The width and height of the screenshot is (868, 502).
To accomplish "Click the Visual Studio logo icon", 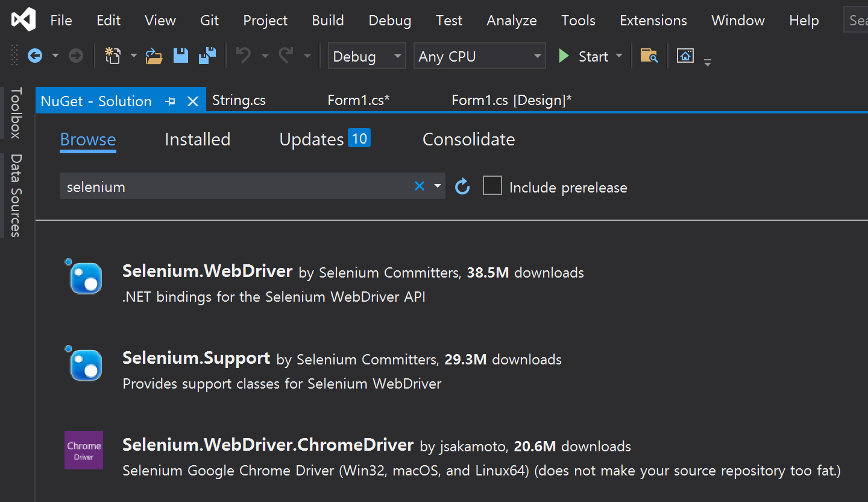I will click(24, 20).
